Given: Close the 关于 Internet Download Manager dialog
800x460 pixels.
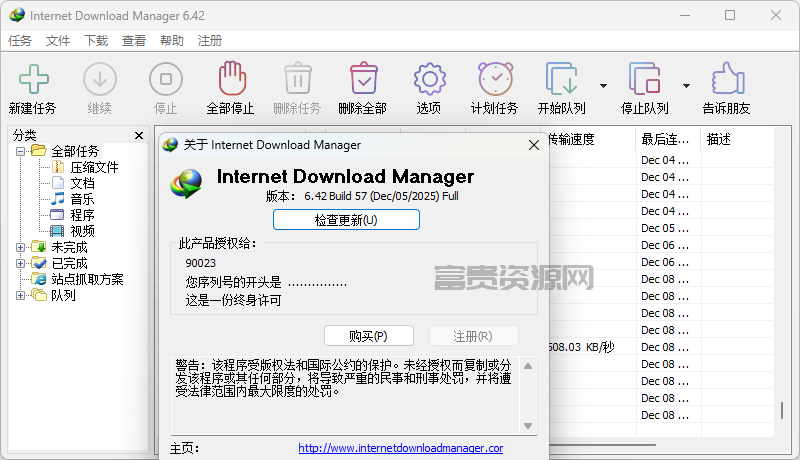Looking at the screenshot, I should pyautogui.click(x=534, y=145).
